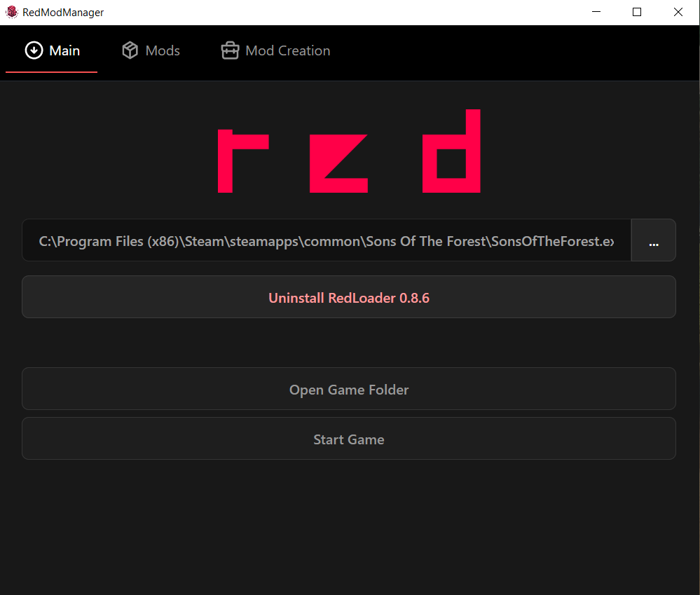
Task: Browse for the game path with ellipsis button
Action: pos(654,240)
